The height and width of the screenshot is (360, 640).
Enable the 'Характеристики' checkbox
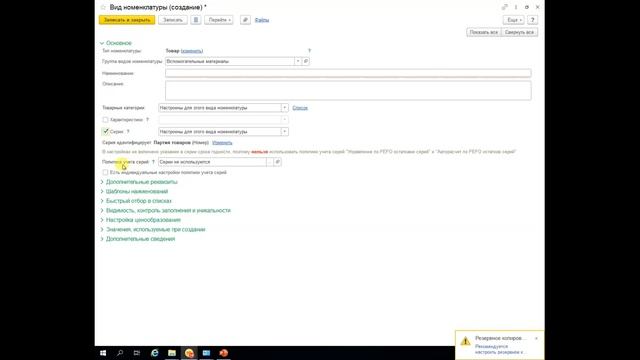pyautogui.click(x=105, y=120)
